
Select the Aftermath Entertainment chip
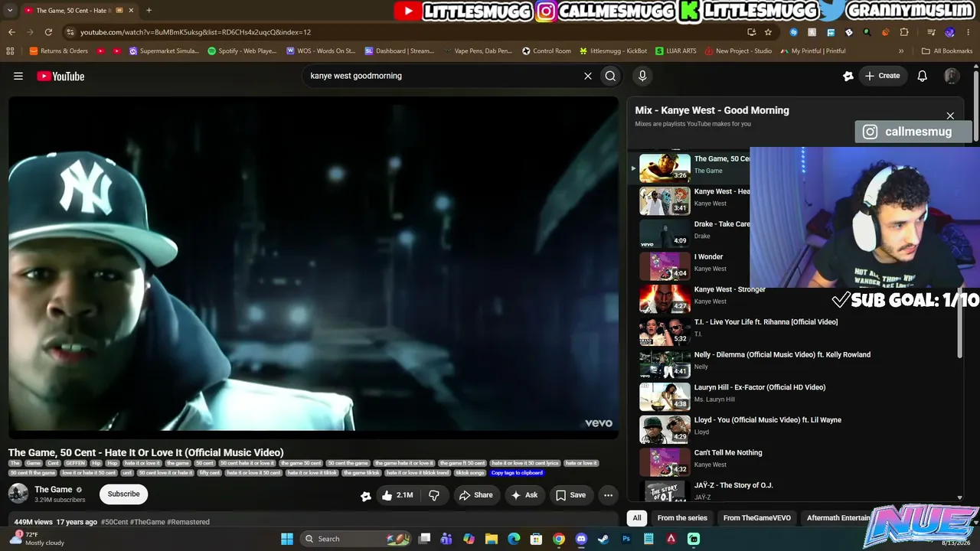click(x=838, y=518)
